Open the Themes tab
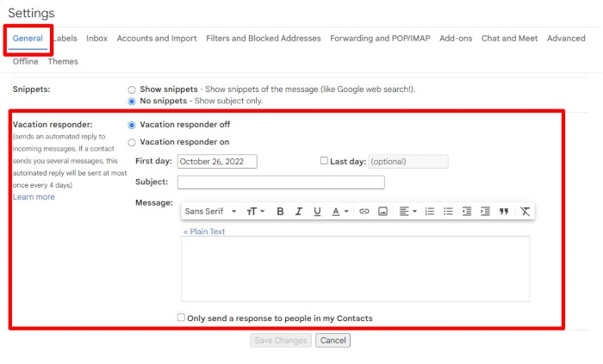Screen dimensions: 603x364 coord(63,61)
